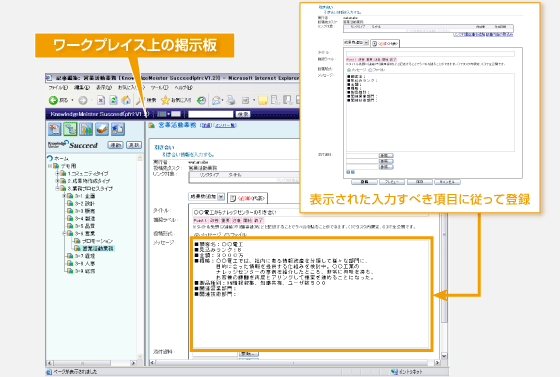Collapse the 3-6 営業 tree node
This screenshot has width=560, height=377.
(x=64, y=233)
